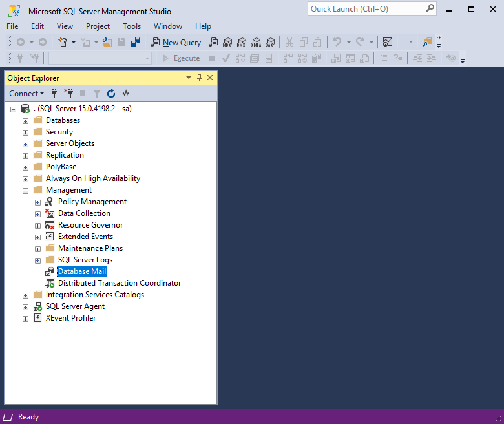Click the Execute button

click(x=182, y=58)
